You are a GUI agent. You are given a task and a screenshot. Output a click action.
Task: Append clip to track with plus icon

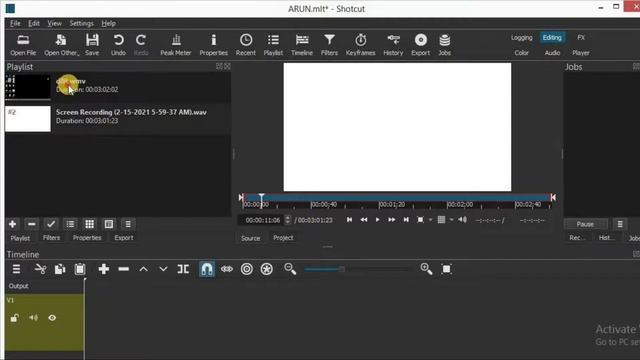click(x=104, y=269)
